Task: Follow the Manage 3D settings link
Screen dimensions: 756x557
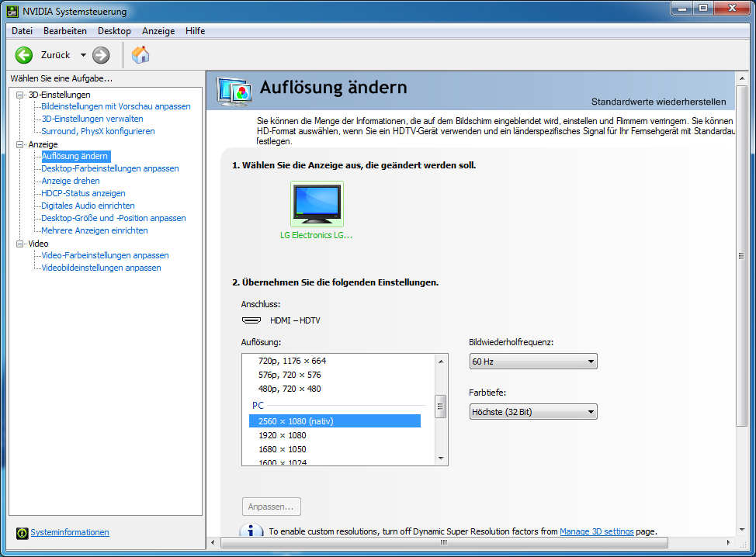Action: click(x=596, y=531)
